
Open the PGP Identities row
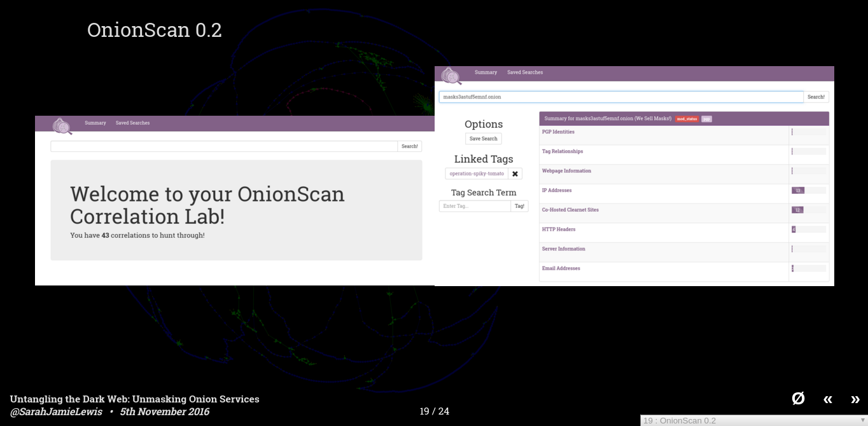558,132
